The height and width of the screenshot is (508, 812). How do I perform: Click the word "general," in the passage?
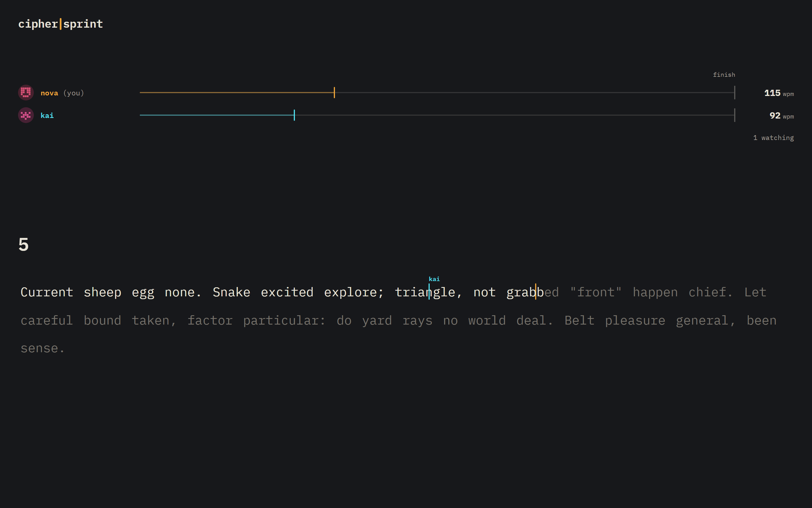click(706, 321)
